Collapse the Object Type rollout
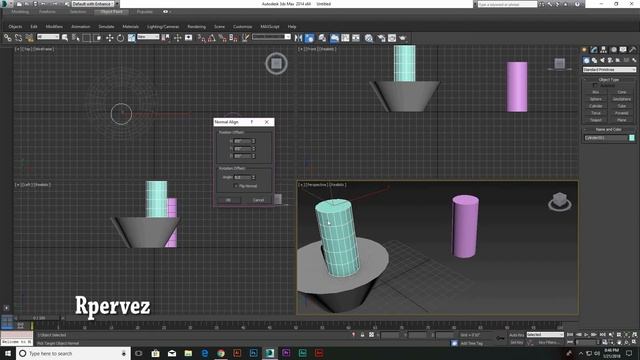The image size is (640, 360). pos(609,80)
